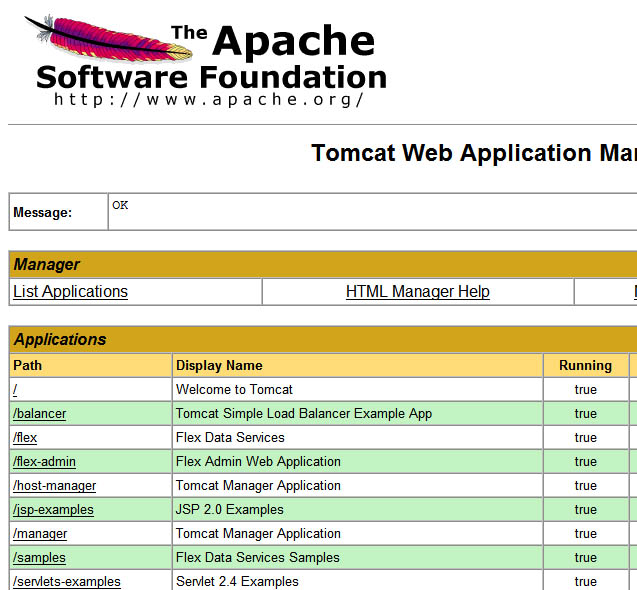Click the running "true" value for /jsp-examples
The width and height of the screenshot is (637, 590).
click(585, 510)
